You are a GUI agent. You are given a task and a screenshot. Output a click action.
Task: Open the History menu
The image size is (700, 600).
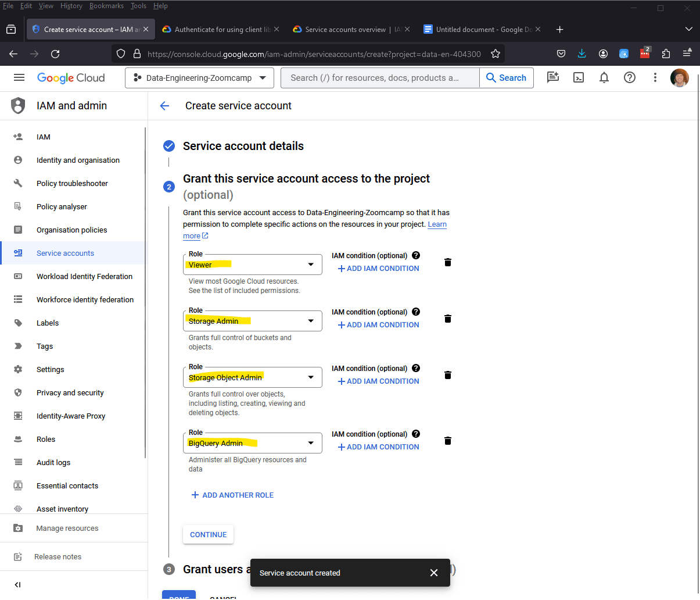[71, 6]
